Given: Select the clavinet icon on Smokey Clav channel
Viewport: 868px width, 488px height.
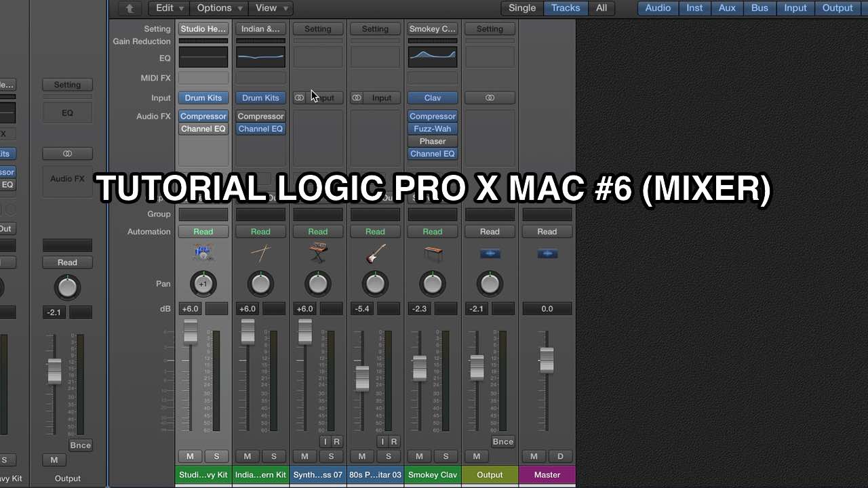Looking at the screenshot, I should coord(432,251).
